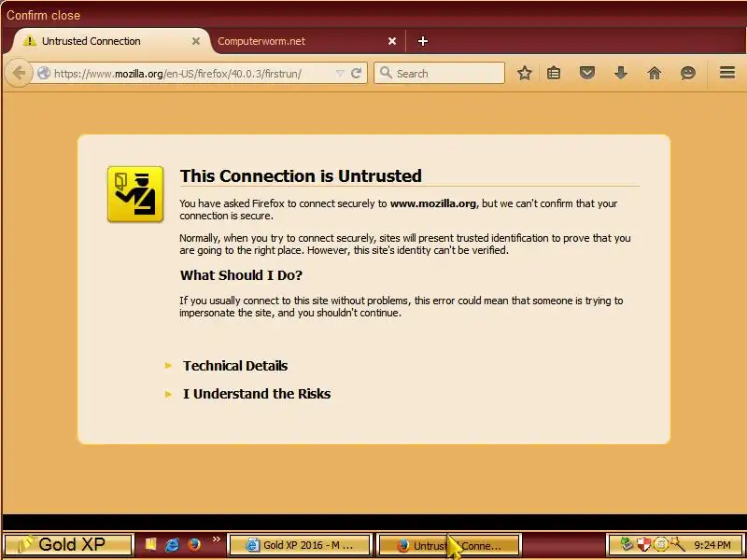Screen dimensions: 747x560
Task: Go to the Home page icon
Action: (655, 74)
